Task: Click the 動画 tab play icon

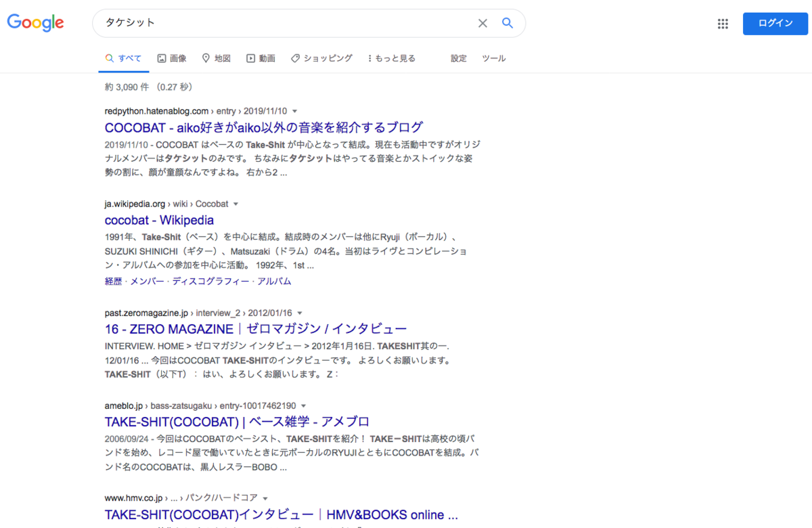Action: pyautogui.click(x=250, y=58)
